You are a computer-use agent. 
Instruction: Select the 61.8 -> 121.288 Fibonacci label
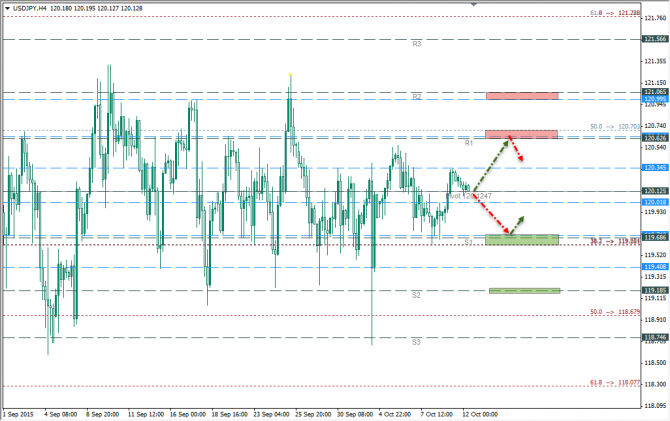(x=615, y=13)
